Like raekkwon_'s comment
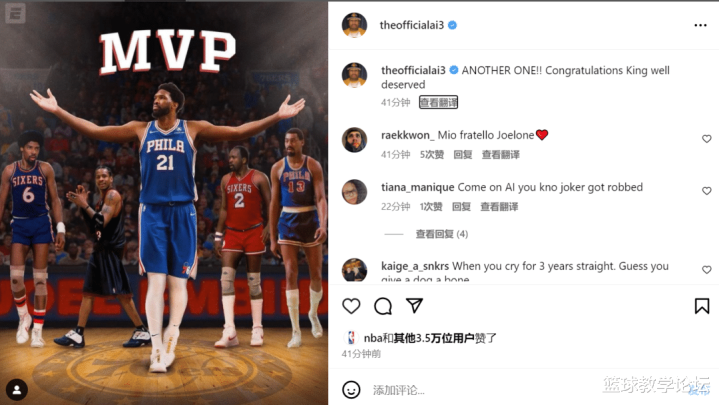 tap(707, 139)
